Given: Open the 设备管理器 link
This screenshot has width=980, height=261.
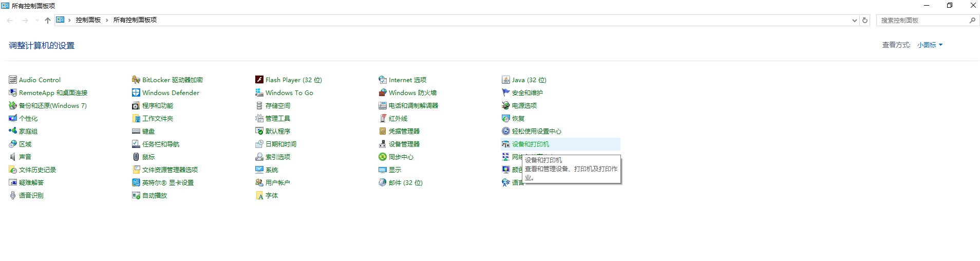Looking at the screenshot, I should coord(404,144).
